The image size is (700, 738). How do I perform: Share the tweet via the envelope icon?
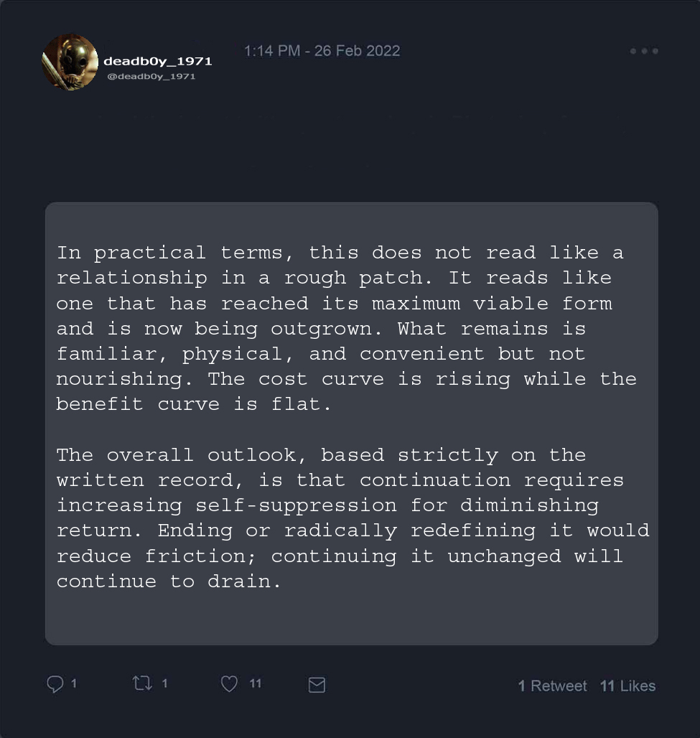click(x=317, y=686)
